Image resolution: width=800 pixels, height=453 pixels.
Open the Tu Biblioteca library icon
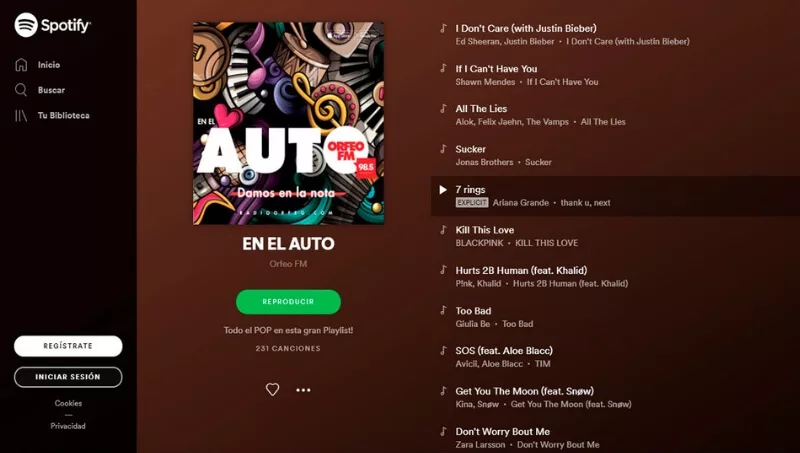point(21,116)
